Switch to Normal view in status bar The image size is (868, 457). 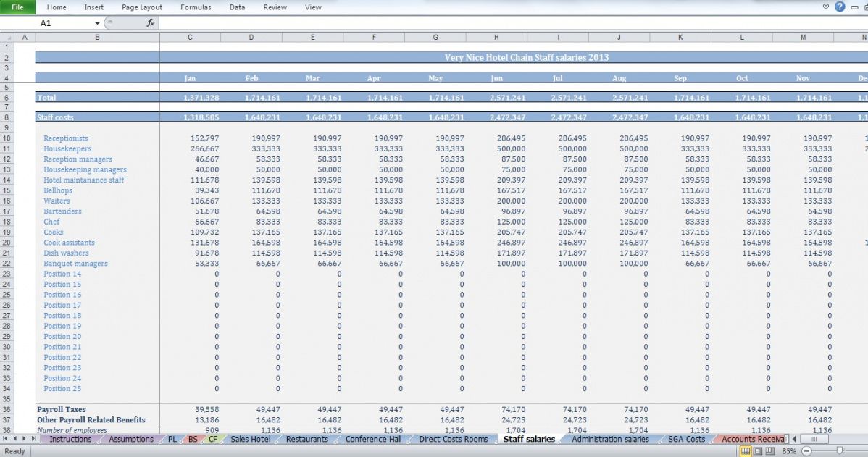(744, 451)
